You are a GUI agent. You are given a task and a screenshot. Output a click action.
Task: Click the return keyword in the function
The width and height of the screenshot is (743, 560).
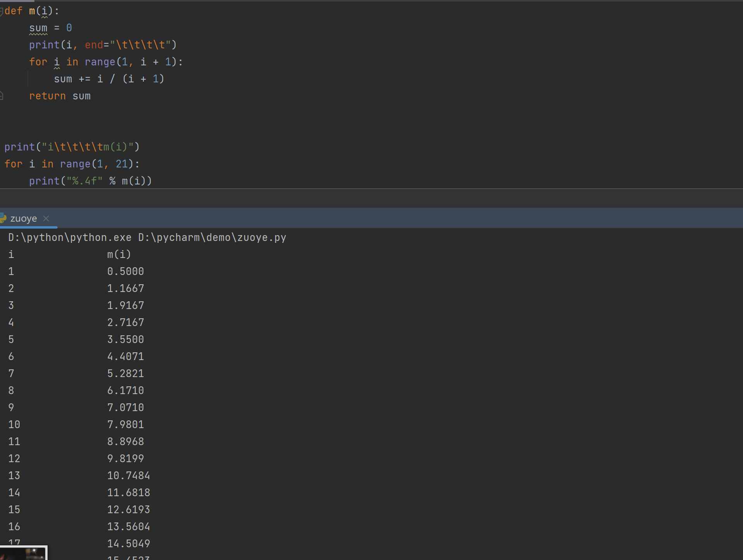pyautogui.click(x=47, y=96)
